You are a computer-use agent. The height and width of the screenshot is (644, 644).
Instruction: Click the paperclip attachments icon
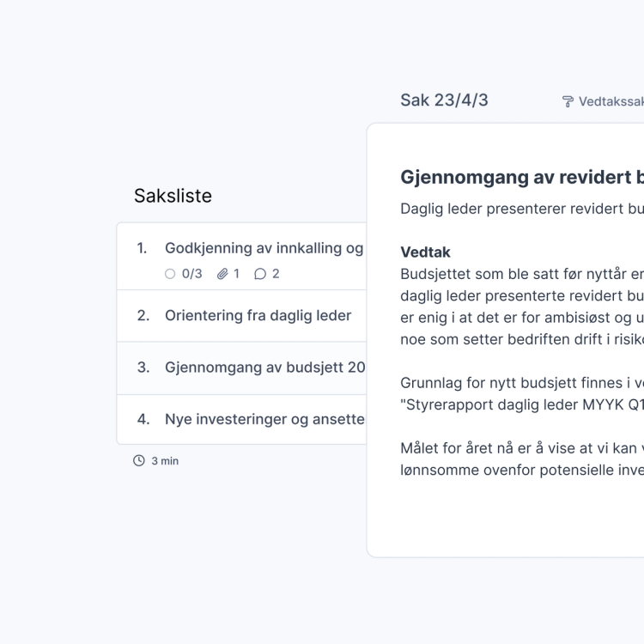(x=222, y=274)
